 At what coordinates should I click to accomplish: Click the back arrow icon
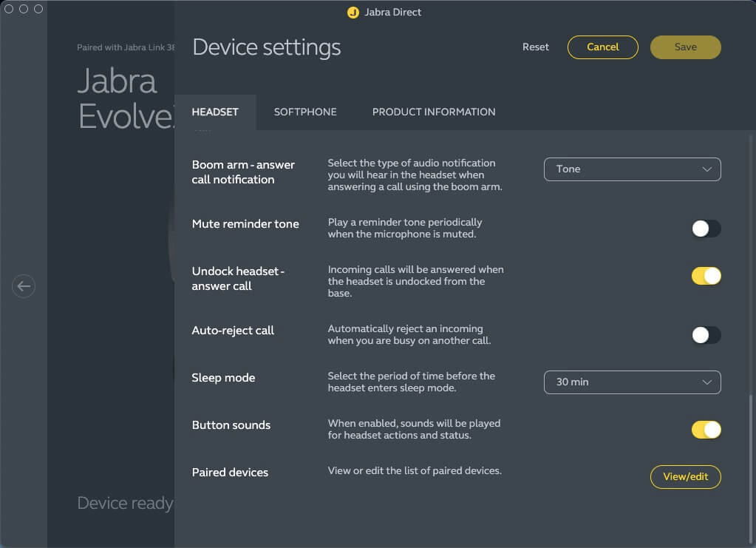coord(24,286)
